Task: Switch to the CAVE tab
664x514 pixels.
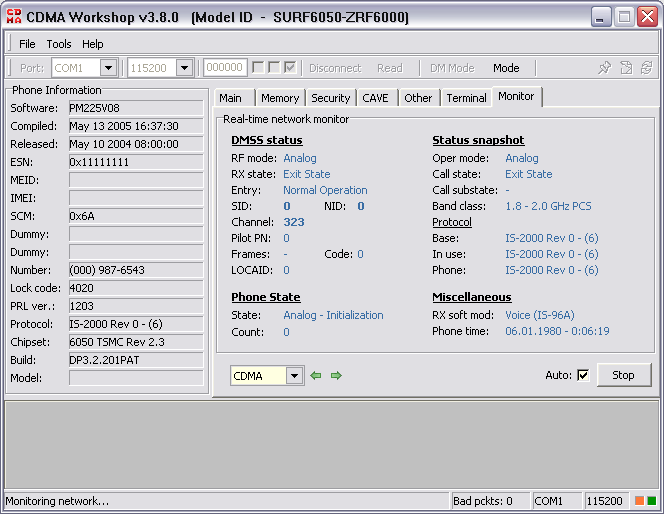Action: pyautogui.click(x=375, y=98)
